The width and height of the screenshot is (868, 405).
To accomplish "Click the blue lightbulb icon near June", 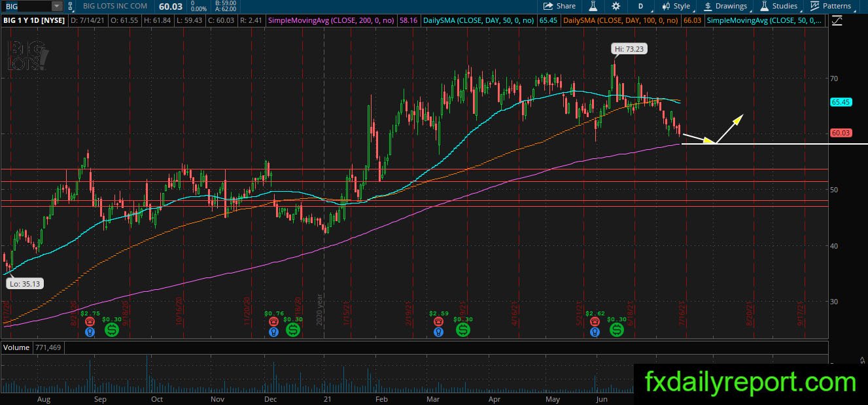I will (x=595, y=332).
